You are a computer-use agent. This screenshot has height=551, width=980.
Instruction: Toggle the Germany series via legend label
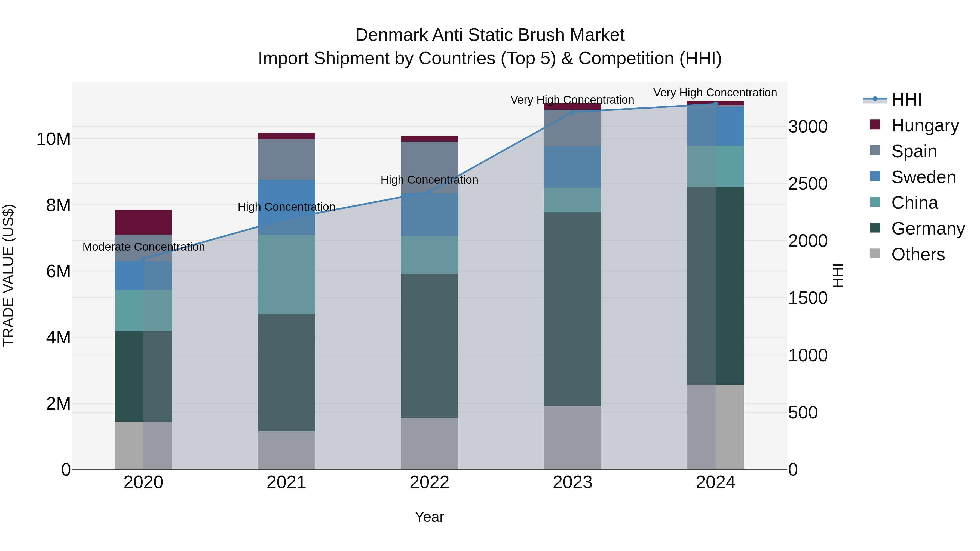928,229
